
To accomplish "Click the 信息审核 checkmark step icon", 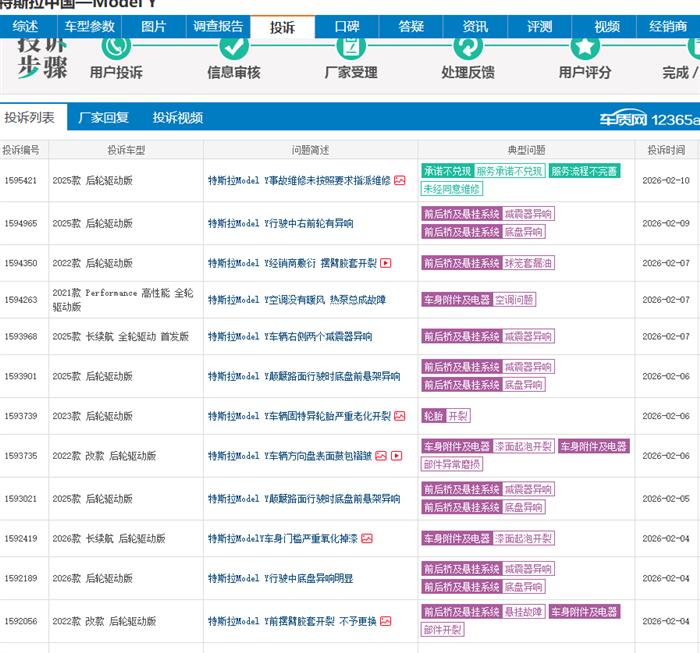I will pyautogui.click(x=234, y=45).
